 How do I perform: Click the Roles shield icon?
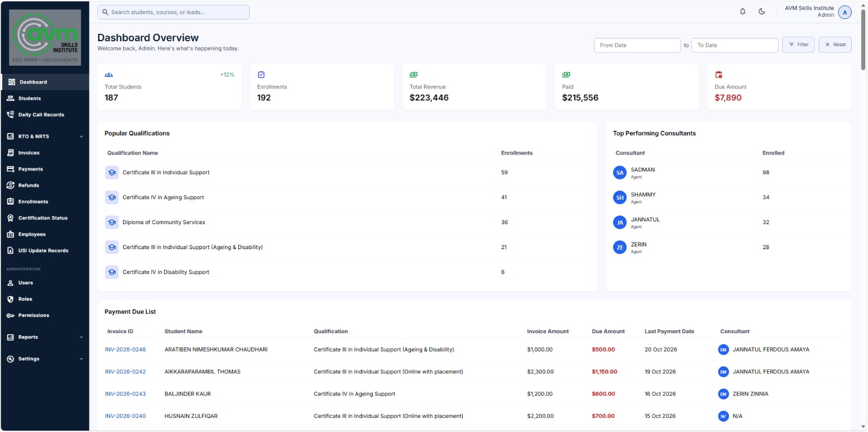click(x=10, y=299)
